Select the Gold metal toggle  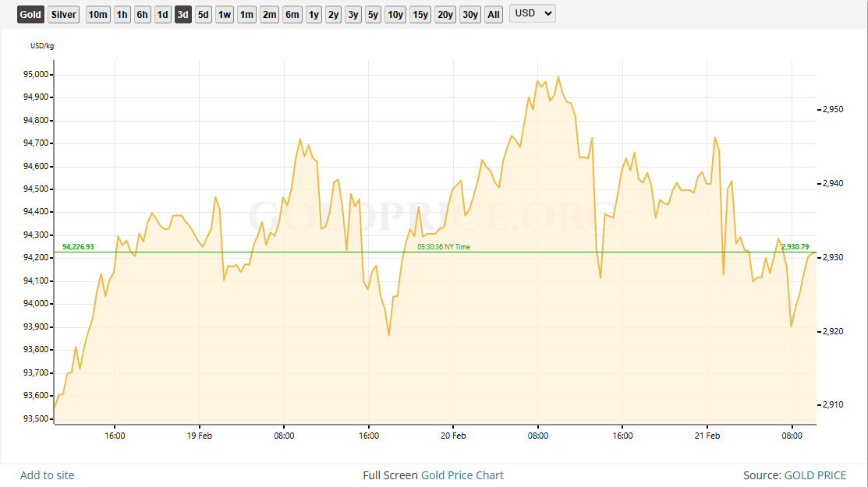pos(30,14)
